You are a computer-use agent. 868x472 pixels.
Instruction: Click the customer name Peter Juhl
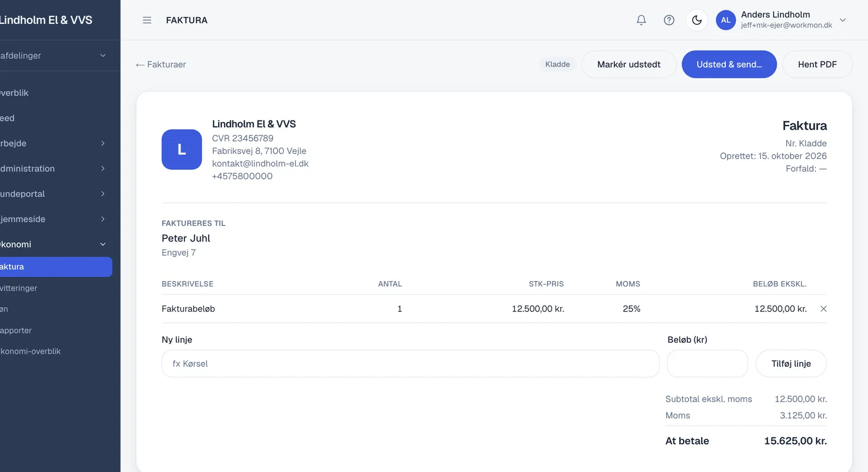[x=186, y=238]
